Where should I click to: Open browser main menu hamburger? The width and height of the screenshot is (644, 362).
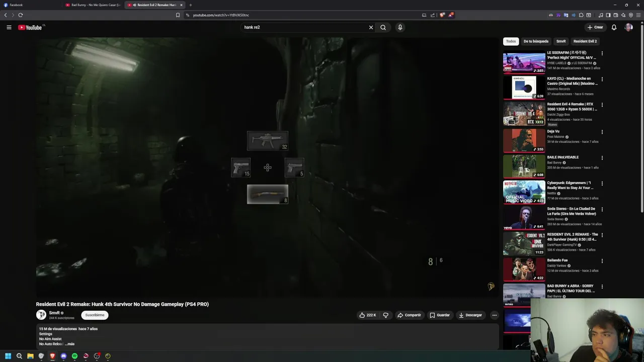tap(638, 15)
